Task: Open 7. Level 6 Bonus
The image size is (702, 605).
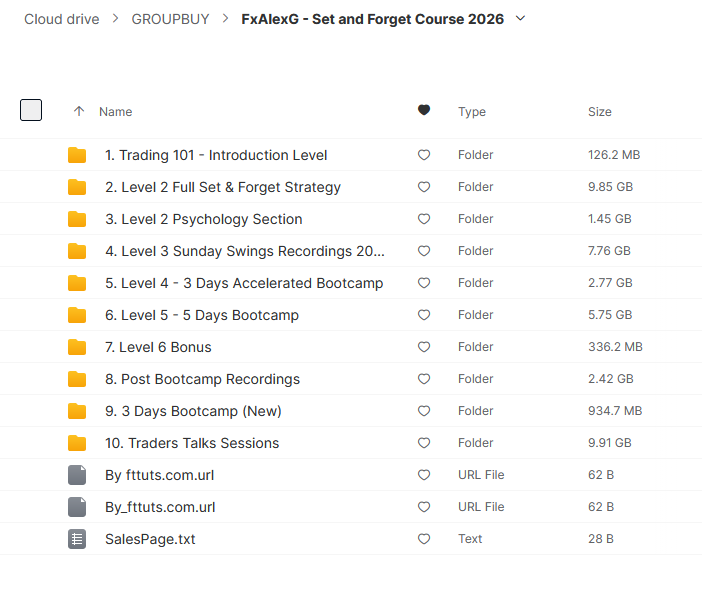Action: click(158, 347)
